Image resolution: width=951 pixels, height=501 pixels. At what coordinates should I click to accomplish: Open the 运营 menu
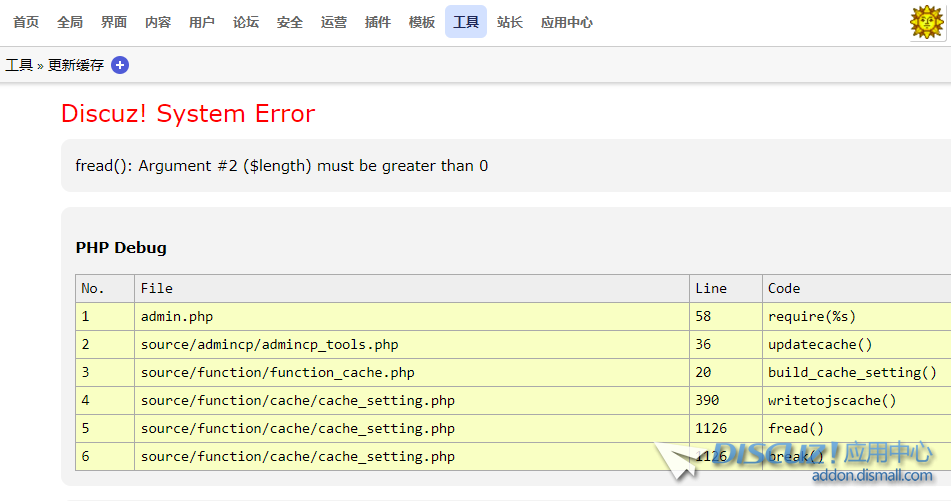[334, 22]
